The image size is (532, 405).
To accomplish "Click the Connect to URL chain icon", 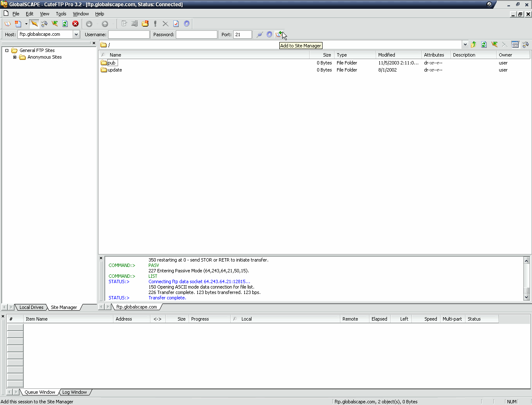I will [44, 24].
